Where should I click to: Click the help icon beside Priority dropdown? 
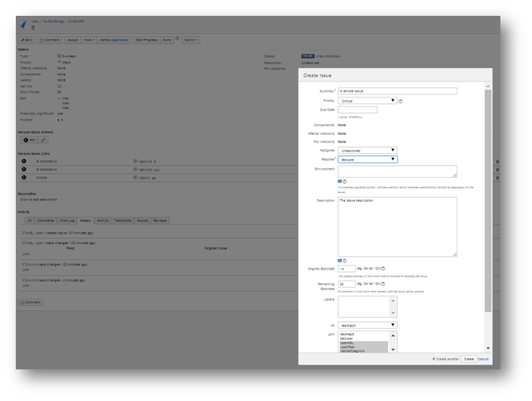point(401,100)
